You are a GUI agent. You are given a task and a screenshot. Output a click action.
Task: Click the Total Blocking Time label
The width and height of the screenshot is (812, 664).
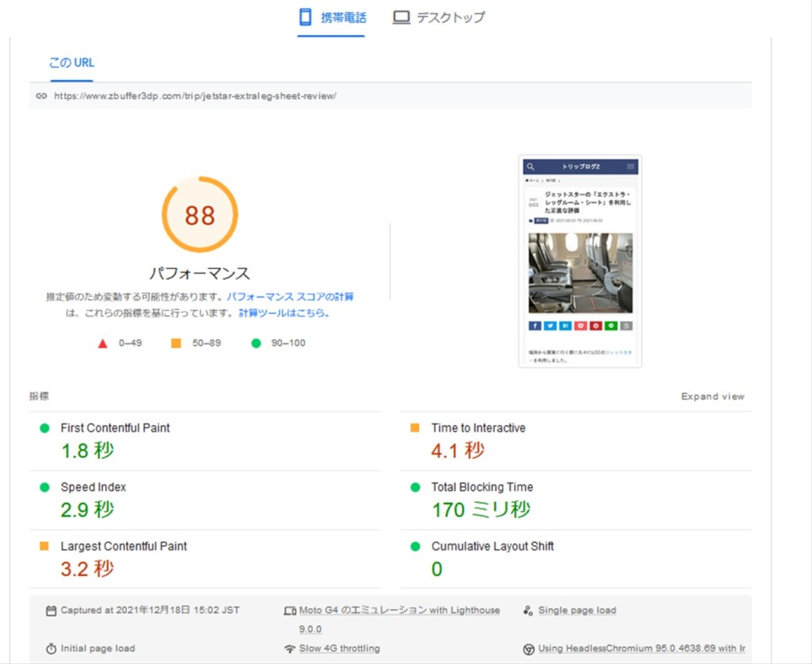(x=482, y=487)
